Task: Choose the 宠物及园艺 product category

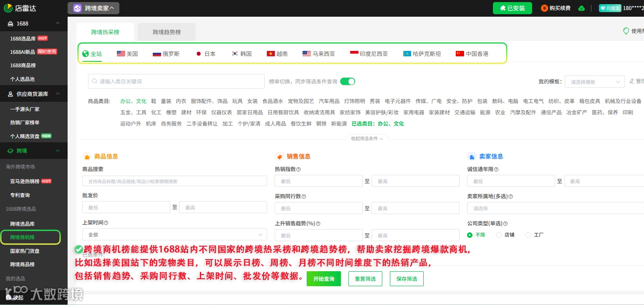Action: pos(301,101)
